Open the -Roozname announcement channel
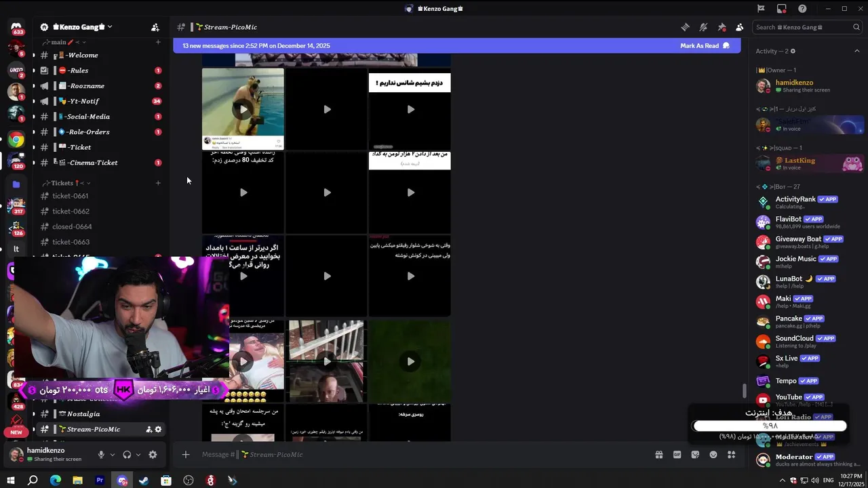 (x=99, y=86)
